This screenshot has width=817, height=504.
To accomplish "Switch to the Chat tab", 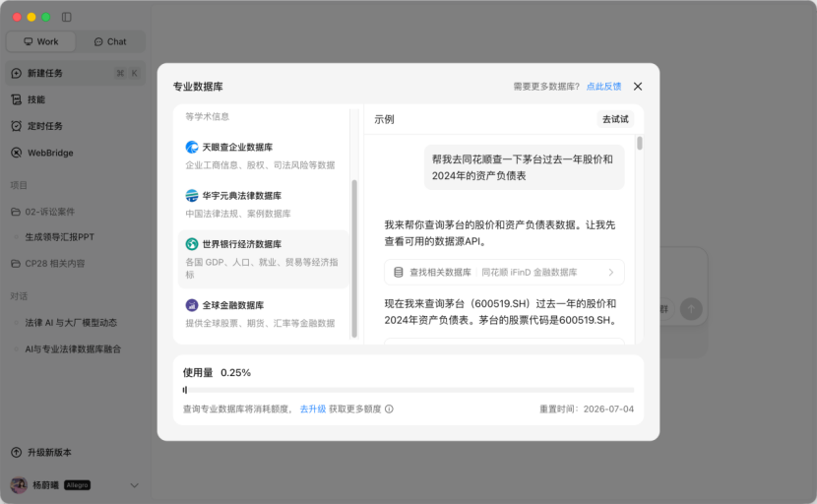I will pyautogui.click(x=110, y=41).
